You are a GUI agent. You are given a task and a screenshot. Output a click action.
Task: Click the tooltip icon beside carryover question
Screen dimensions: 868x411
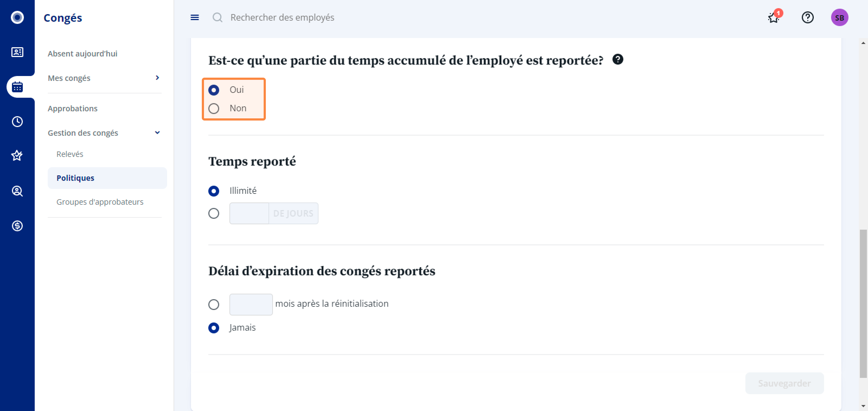tap(618, 59)
